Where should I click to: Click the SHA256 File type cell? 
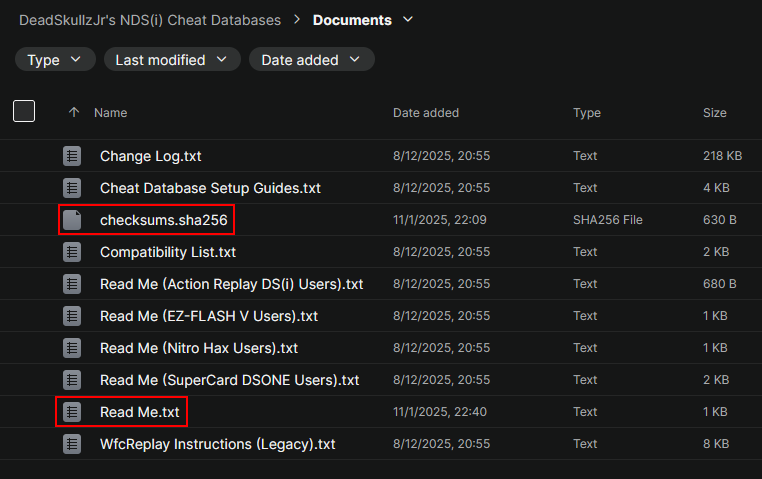(607, 220)
